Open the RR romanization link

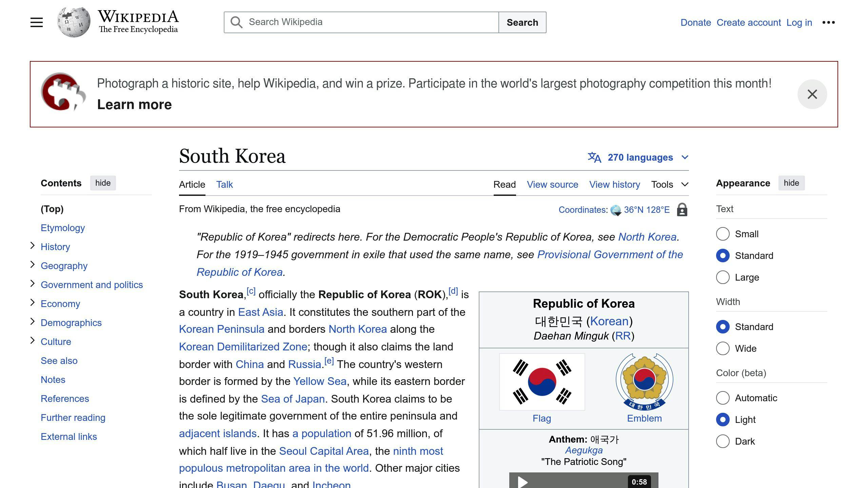tap(623, 336)
